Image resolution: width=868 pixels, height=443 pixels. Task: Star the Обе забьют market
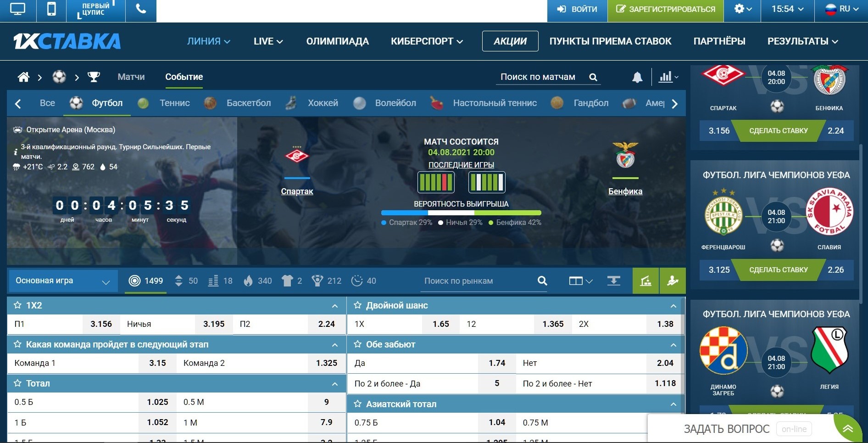click(358, 344)
